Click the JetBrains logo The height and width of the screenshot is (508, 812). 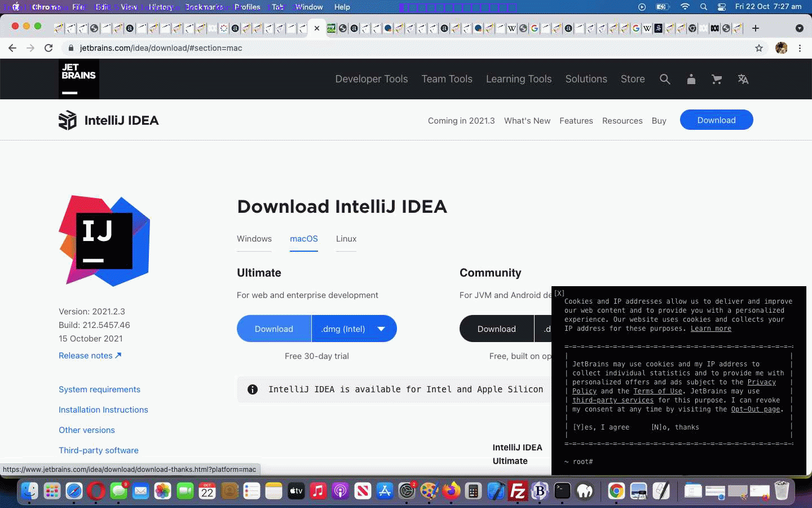[79, 79]
